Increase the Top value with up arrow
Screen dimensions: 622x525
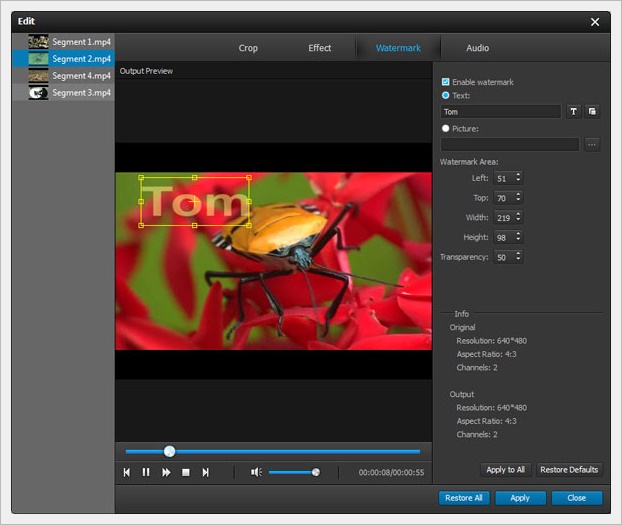(x=518, y=194)
